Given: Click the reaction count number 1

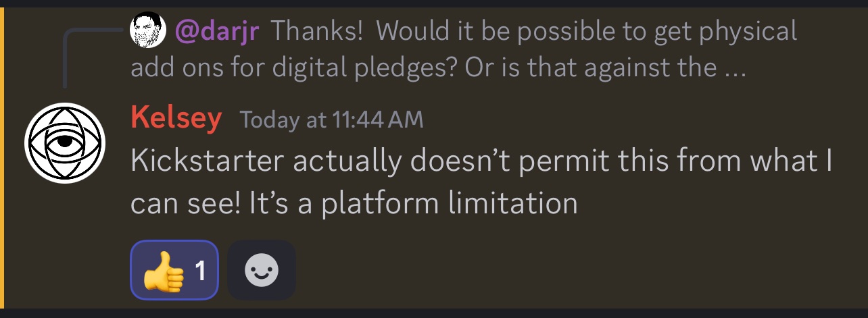Looking at the screenshot, I should point(200,271).
